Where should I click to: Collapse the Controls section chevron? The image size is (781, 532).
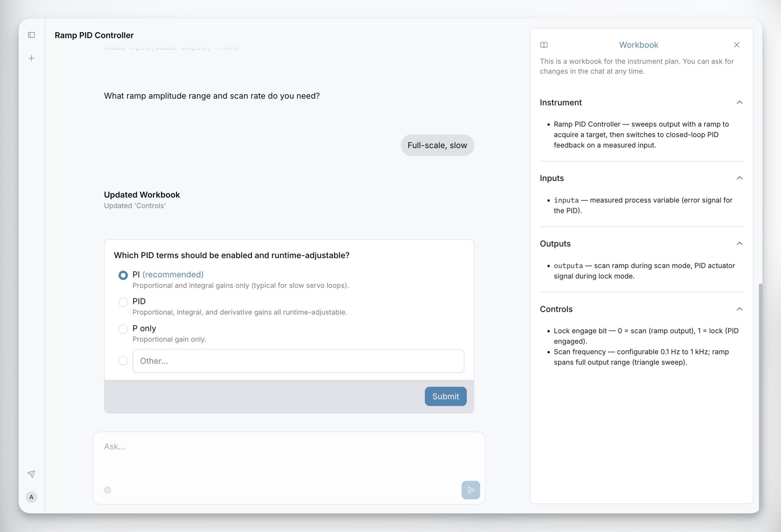point(739,309)
